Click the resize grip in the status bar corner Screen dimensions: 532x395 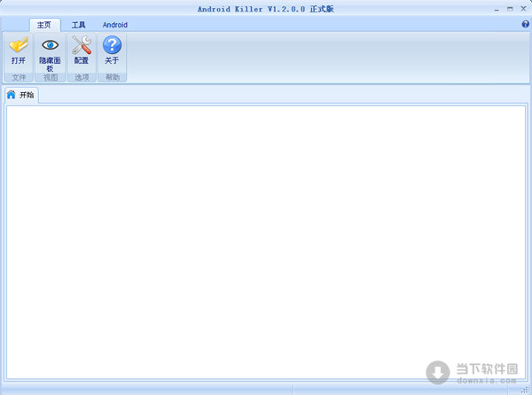tap(525, 391)
